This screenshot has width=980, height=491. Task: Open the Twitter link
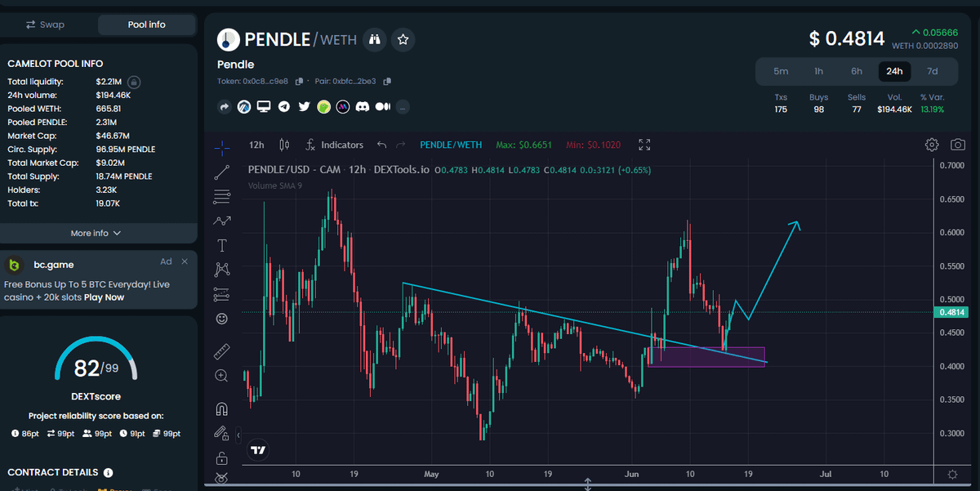pos(304,106)
